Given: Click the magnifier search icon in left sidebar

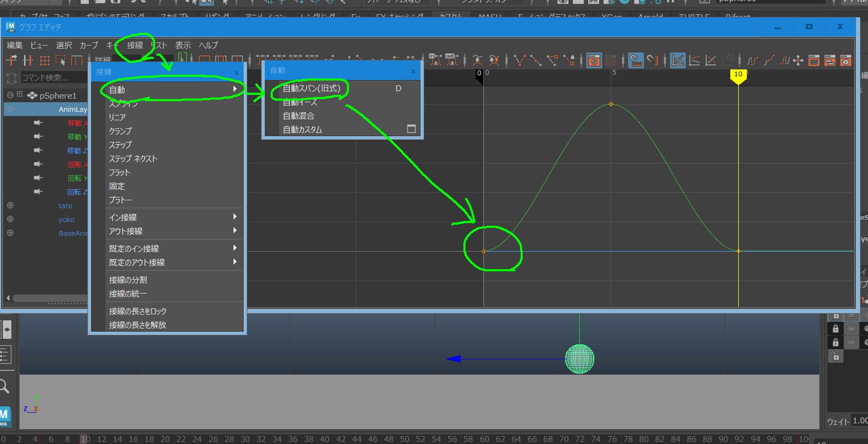Looking at the screenshot, I should [4, 387].
